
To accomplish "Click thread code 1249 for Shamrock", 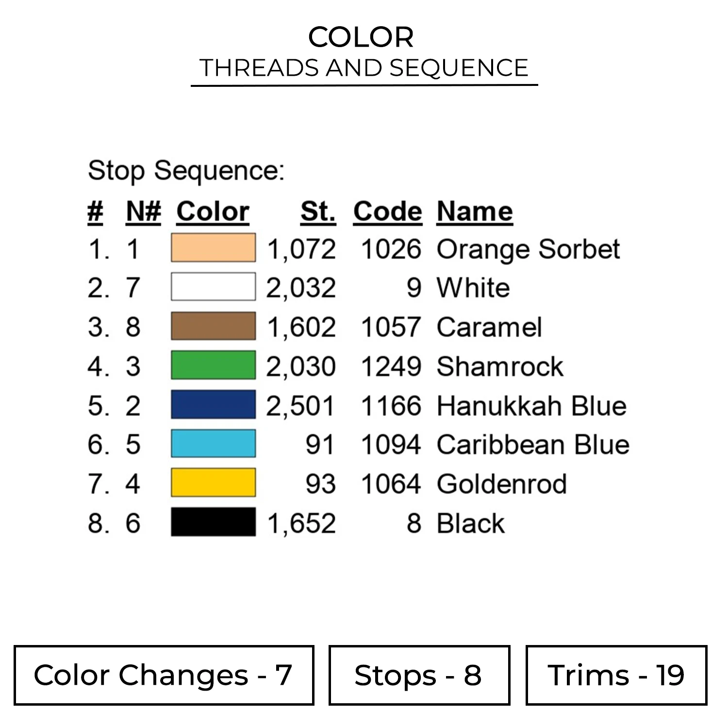I will pos(391,366).
